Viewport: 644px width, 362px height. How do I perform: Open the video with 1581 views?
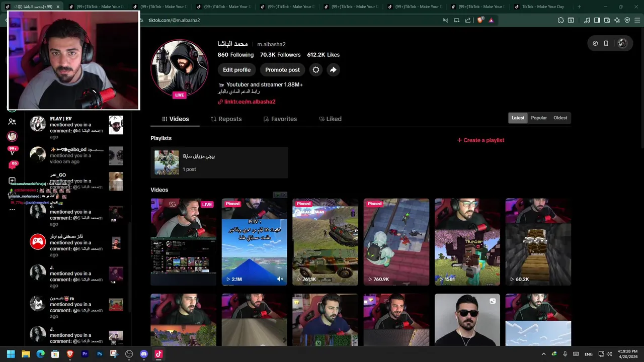467,242
